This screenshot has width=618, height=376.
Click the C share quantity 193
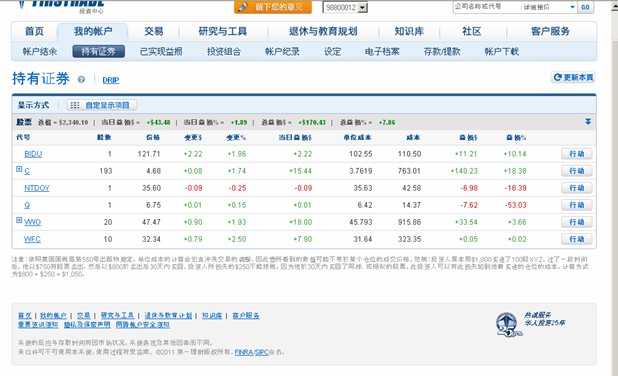pos(106,171)
